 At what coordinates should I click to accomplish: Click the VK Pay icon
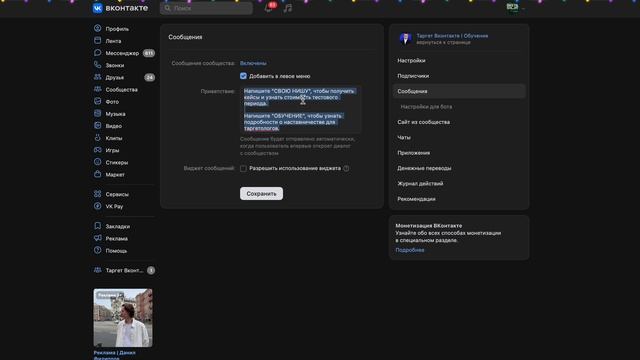(98, 206)
